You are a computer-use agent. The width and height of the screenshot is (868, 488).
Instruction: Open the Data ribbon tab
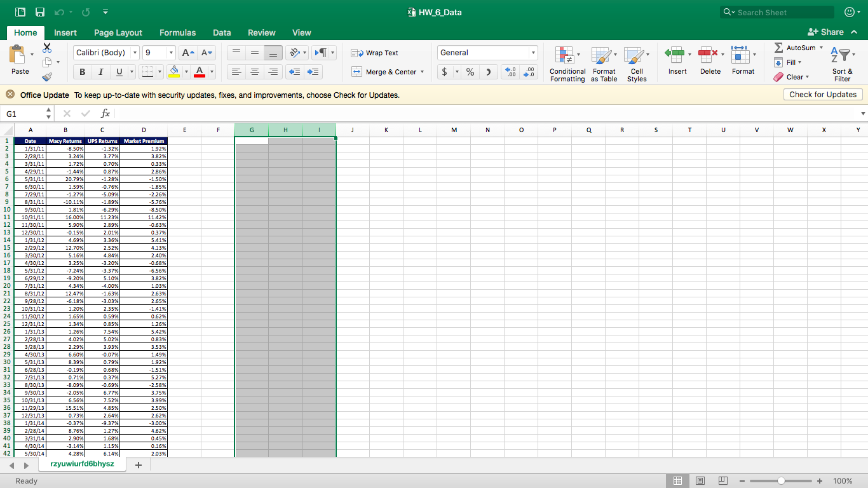click(222, 32)
